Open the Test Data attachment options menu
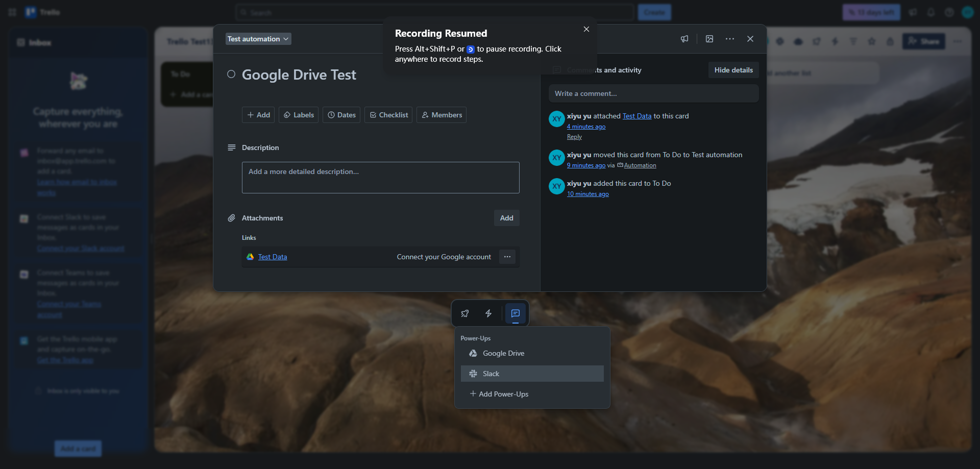The height and width of the screenshot is (469, 980). pos(507,257)
